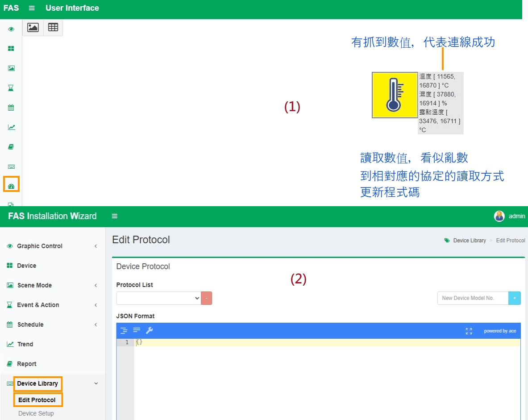
Task: Click the dashboard gauge icon in the left sidebar
Action: click(x=11, y=186)
